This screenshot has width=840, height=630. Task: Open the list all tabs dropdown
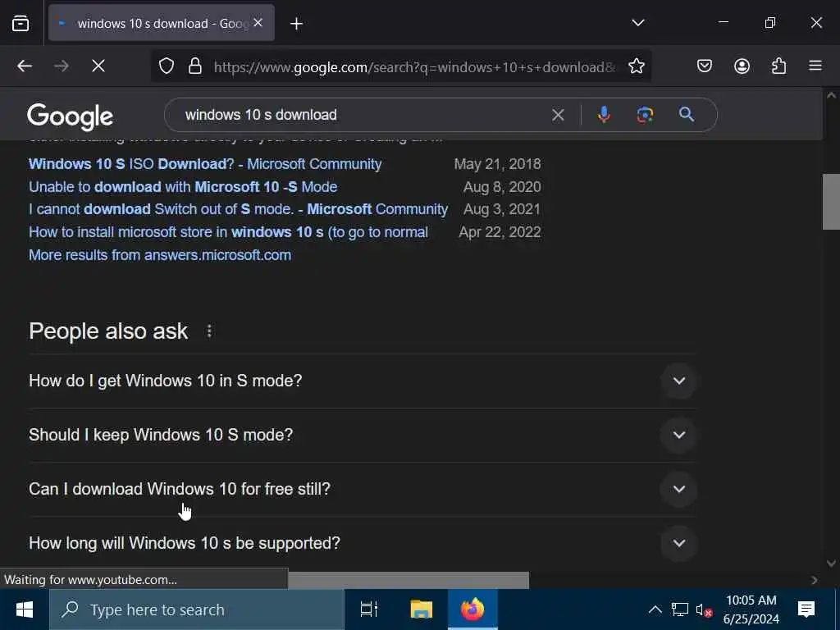[x=637, y=23]
